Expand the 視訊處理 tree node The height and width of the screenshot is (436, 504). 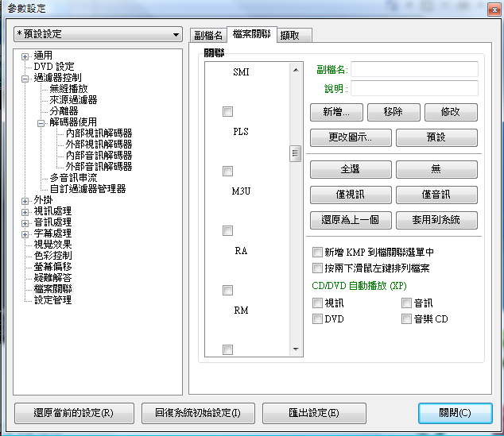[x=25, y=212]
